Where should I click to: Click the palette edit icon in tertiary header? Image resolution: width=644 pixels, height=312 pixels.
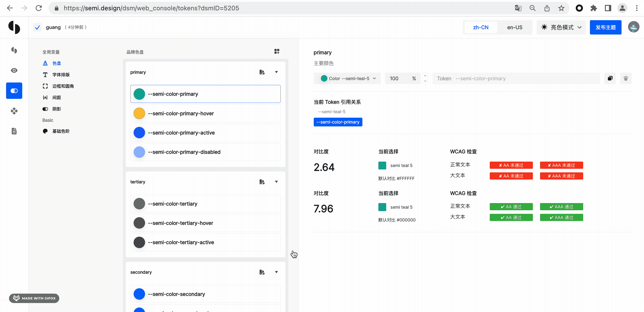click(x=262, y=182)
